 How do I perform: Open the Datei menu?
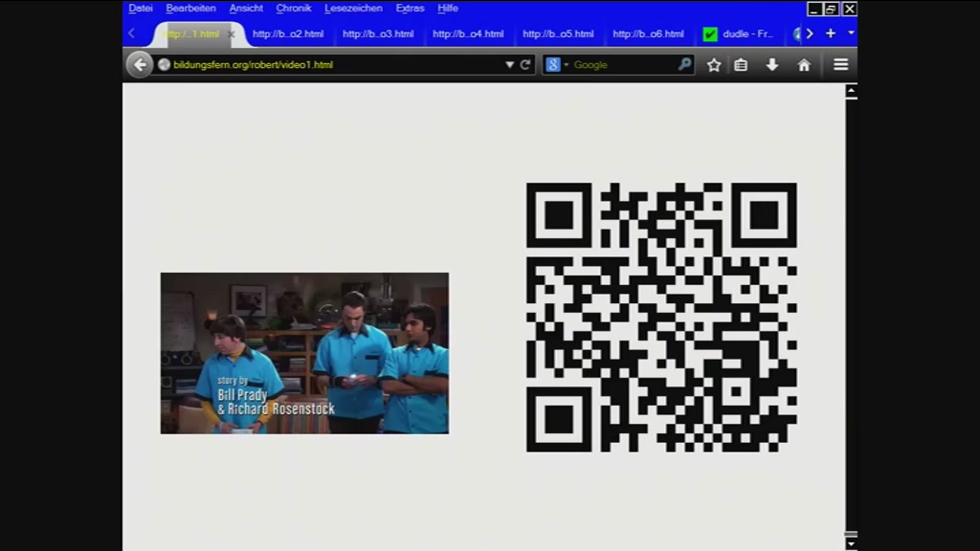(x=141, y=8)
